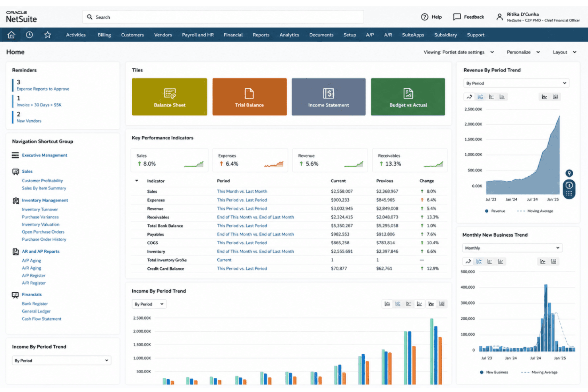588x392 pixels.
Task: Open the Cash Flow Statement link
Action: click(42, 319)
